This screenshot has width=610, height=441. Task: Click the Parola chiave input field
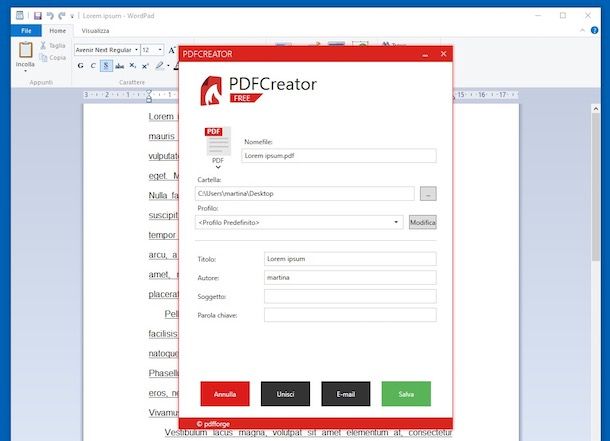[350, 315]
